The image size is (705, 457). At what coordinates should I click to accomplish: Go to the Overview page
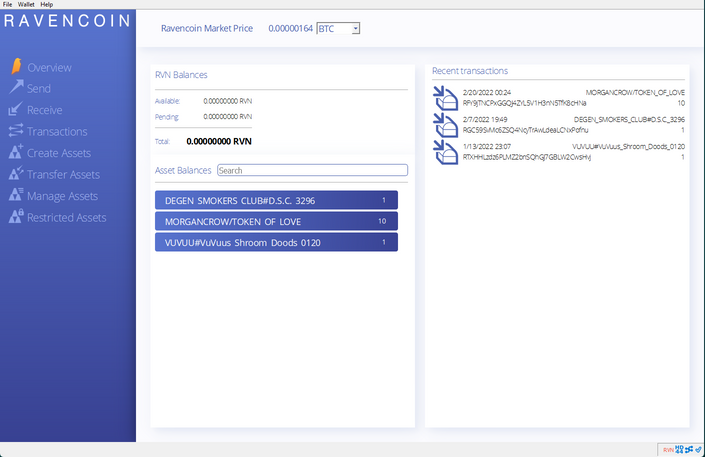click(x=49, y=67)
